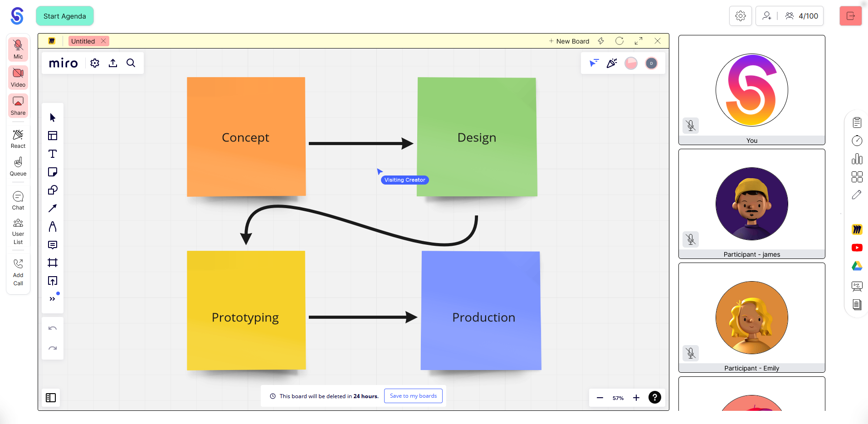
Task: Select the Shapes tool
Action: (x=53, y=190)
